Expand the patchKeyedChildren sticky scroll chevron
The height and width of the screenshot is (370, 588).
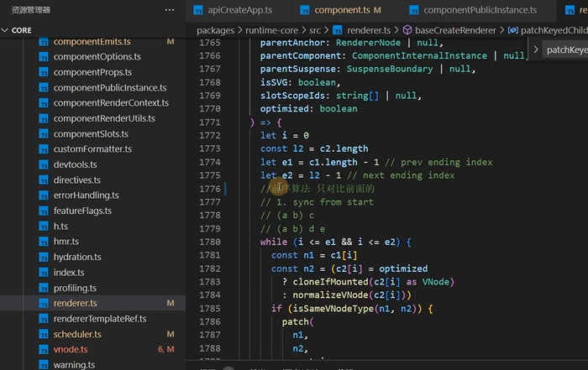[x=536, y=50]
